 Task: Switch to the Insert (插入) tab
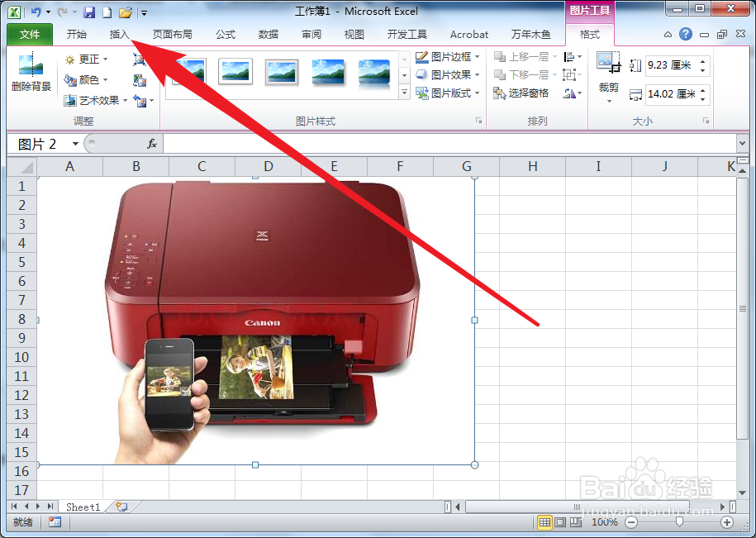(120, 34)
